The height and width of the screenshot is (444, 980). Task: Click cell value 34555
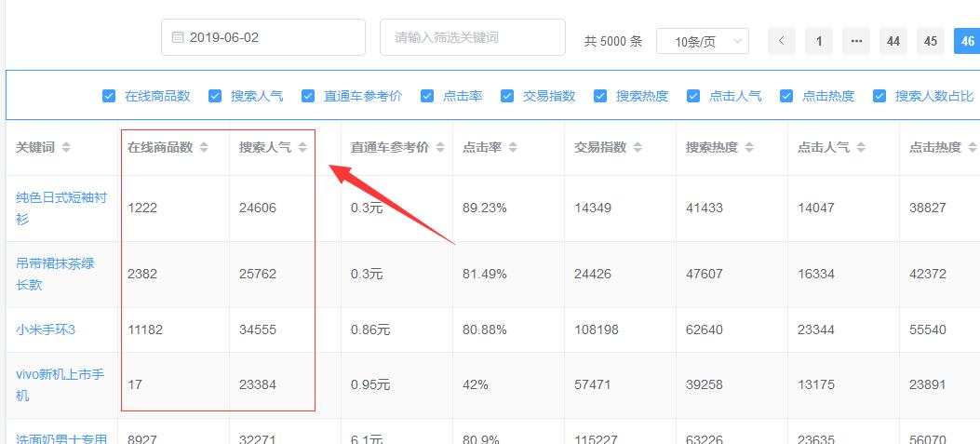[x=258, y=330]
